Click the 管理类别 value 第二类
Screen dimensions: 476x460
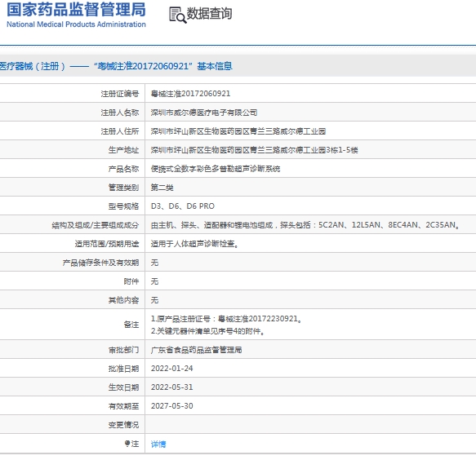pyautogui.click(x=162, y=188)
